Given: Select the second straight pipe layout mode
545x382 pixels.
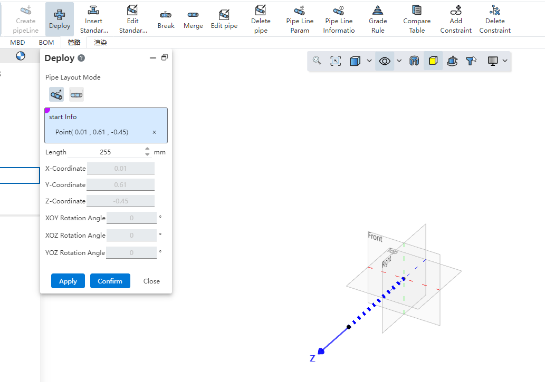Looking at the screenshot, I should (x=76, y=95).
